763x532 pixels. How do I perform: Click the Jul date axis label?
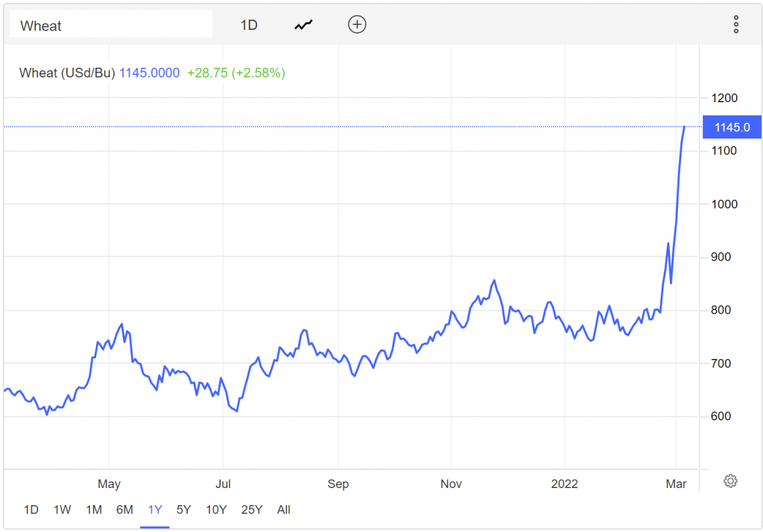tap(223, 484)
